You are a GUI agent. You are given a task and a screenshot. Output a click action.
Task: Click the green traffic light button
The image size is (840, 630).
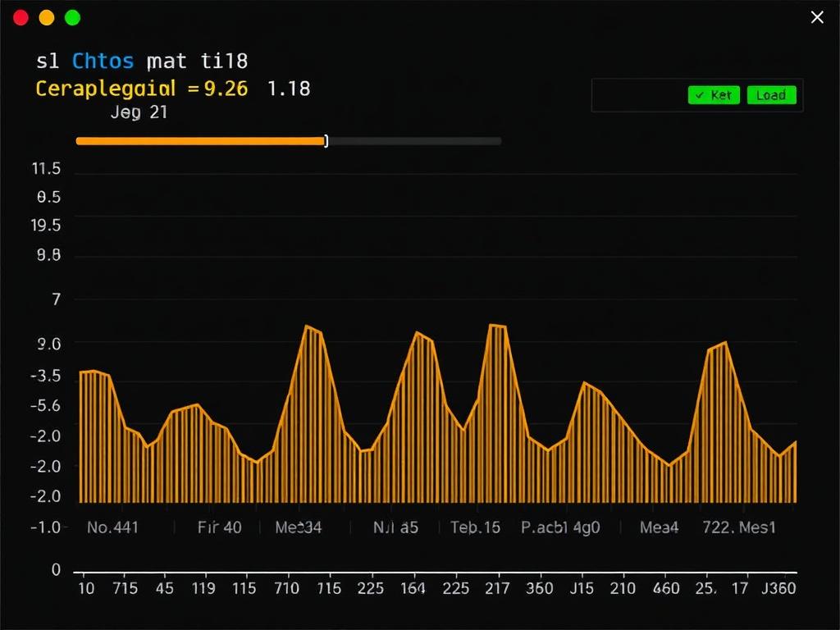(x=72, y=17)
